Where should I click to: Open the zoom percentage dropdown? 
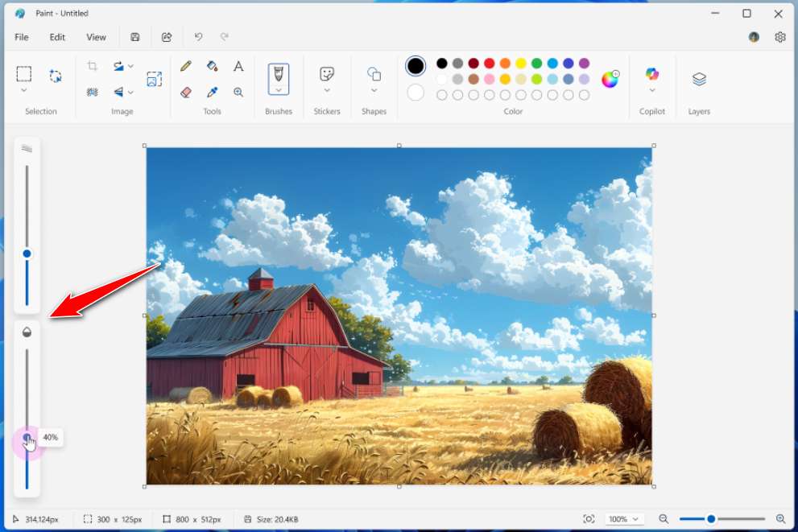point(624,519)
